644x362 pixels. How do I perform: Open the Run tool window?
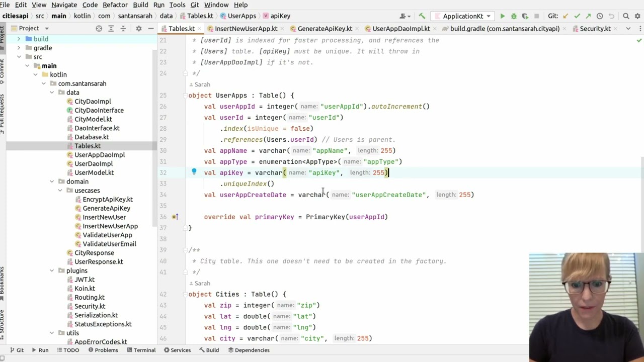click(x=39, y=350)
